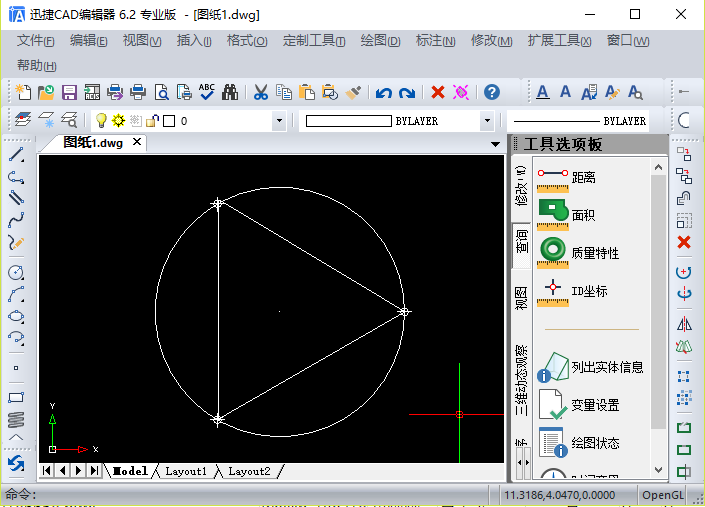
Task: Open the BYLAYER color dropdown
Action: (487, 121)
